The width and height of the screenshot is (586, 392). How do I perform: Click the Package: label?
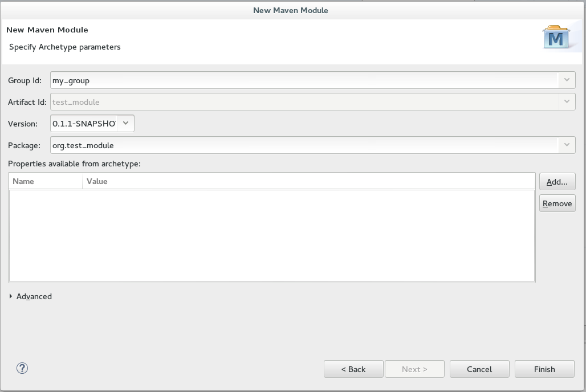point(25,145)
